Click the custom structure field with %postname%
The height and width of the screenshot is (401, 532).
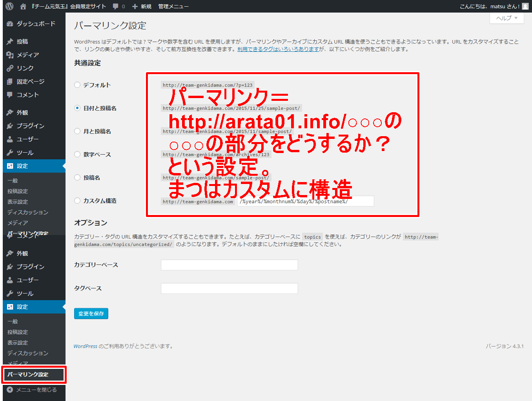pyautogui.click(x=306, y=201)
